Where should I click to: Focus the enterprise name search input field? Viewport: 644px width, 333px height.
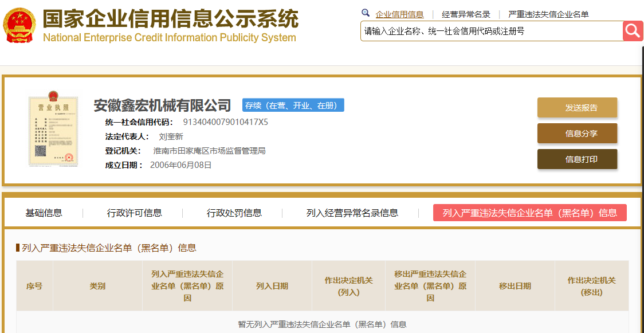[492, 31]
